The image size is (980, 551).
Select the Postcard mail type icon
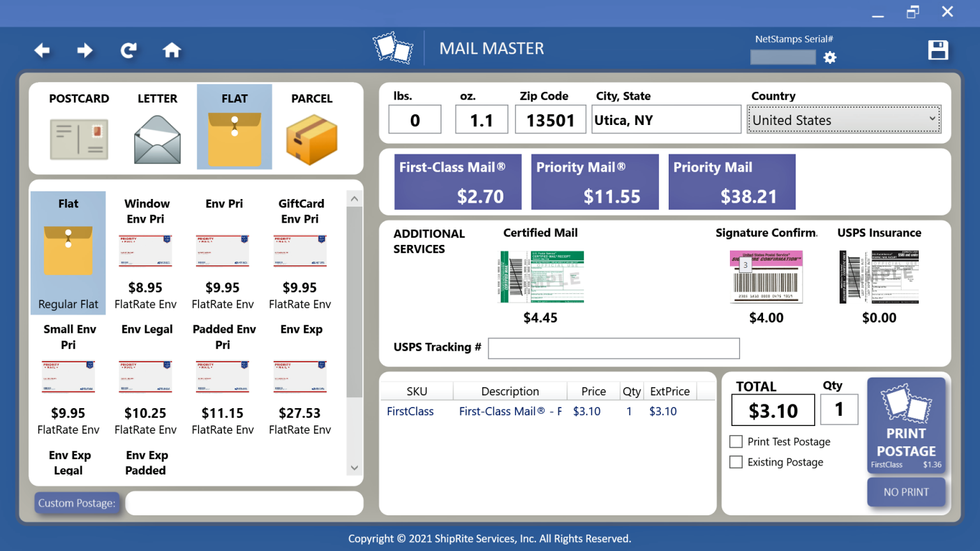pos(79,139)
